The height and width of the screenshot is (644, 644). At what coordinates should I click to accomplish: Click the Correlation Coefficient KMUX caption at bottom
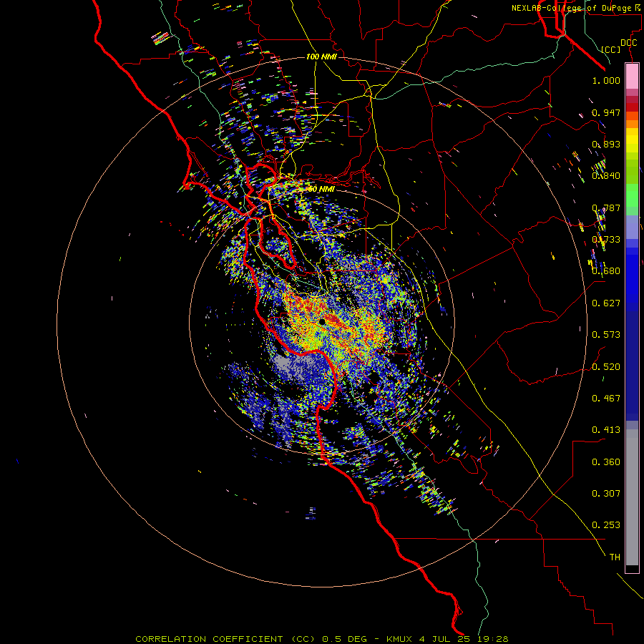pyautogui.click(x=322, y=639)
